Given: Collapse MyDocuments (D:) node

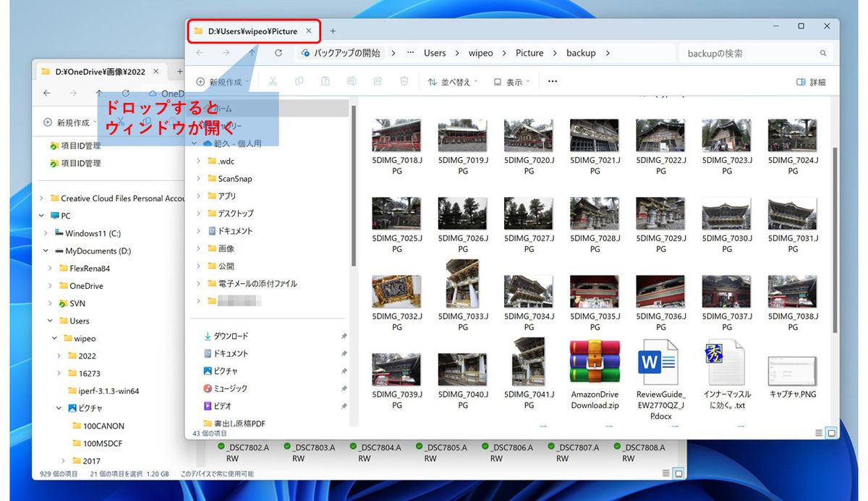Looking at the screenshot, I should (46, 250).
